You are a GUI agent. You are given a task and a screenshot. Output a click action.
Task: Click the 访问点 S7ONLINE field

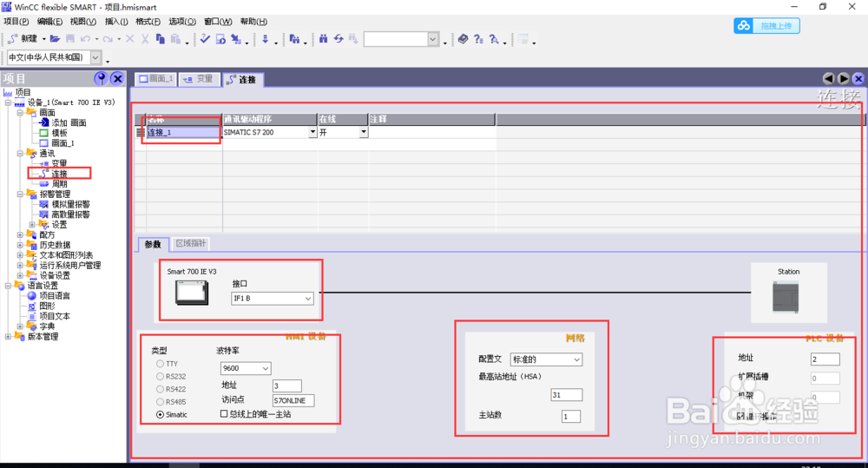[x=293, y=400]
